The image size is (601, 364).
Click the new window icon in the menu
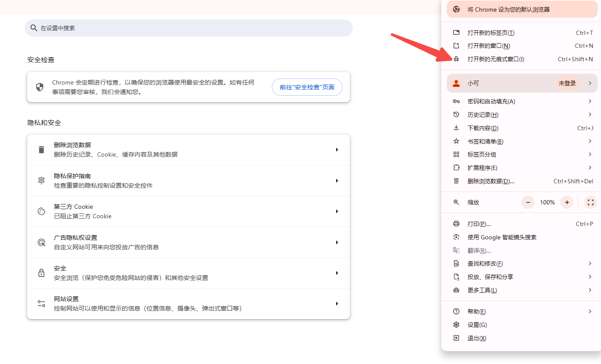[456, 46]
